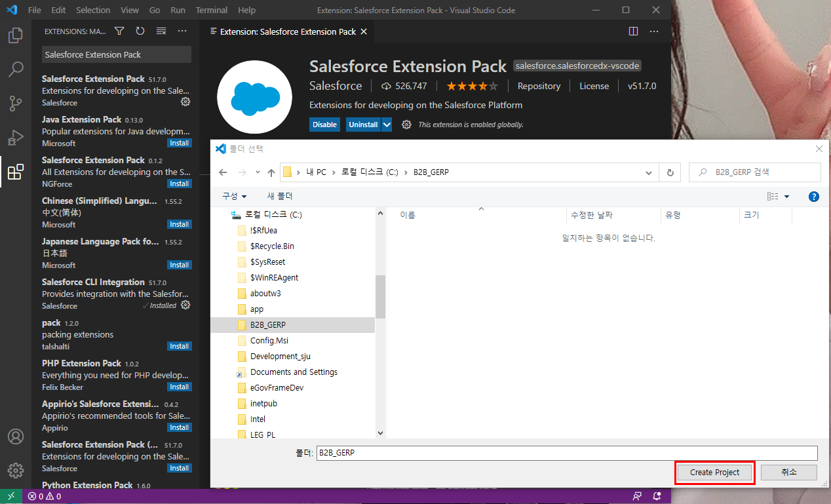Install the Java Extension Pack
This screenshot has width=831, height=504.
179,143
